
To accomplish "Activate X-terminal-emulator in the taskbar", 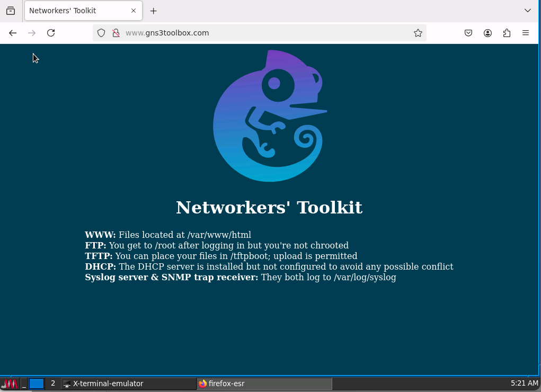I will click(128, 384).
